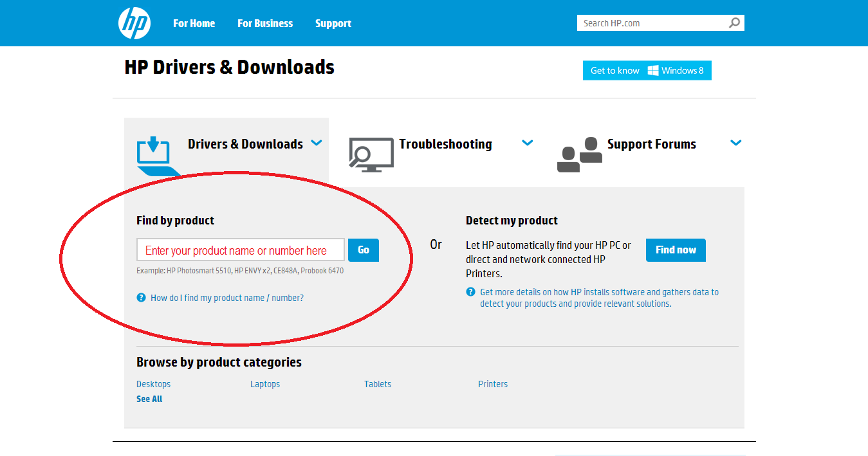
Task: Click the Example: HP Photosmart 5510 text
Action: coord(240,271)
